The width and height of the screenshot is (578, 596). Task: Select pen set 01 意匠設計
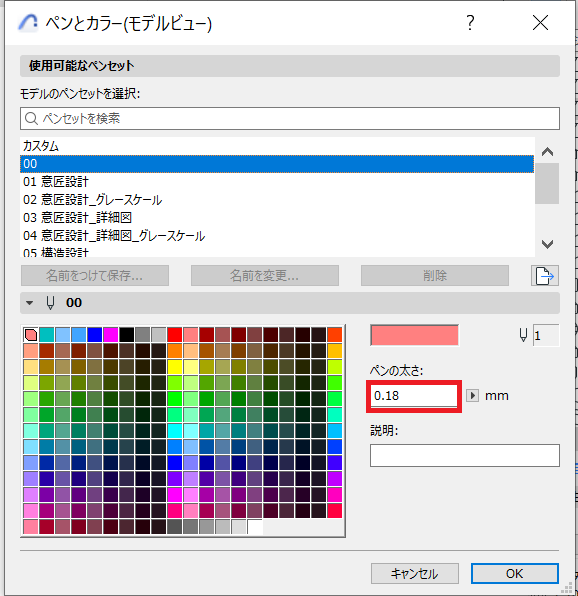277,182
